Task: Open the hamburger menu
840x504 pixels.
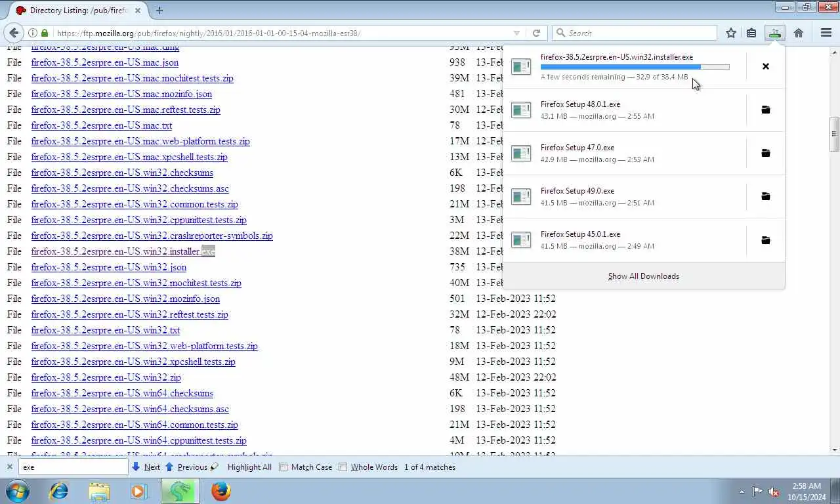Action: coord(826,33)
